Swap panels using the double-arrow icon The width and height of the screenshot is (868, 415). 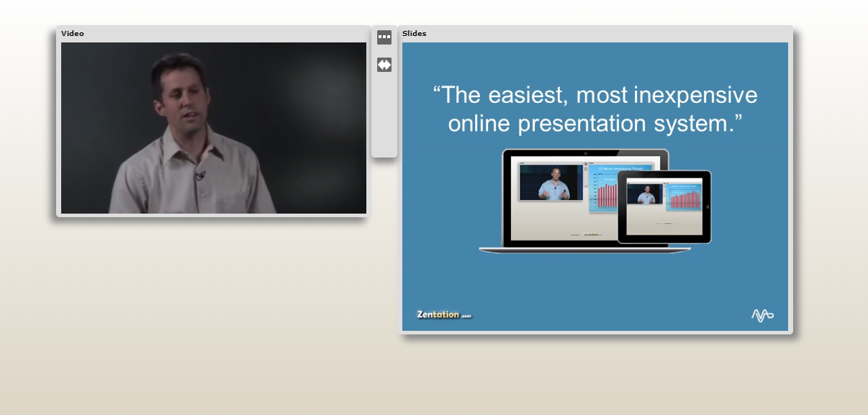click(x=384, y=65)
